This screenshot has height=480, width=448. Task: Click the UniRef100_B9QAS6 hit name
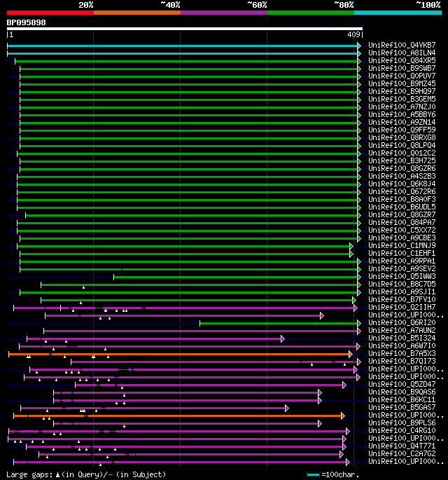(402, 392)
